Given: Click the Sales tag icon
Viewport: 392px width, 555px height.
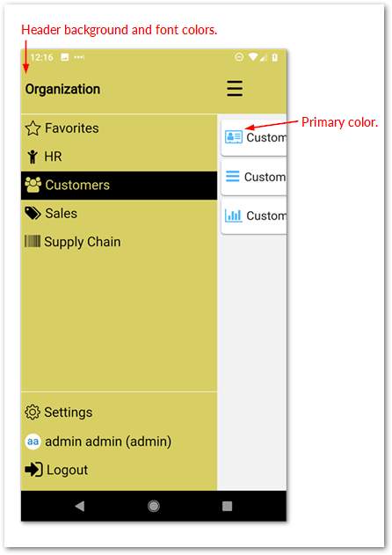Looking at the screenshot, I should point(33,214).
